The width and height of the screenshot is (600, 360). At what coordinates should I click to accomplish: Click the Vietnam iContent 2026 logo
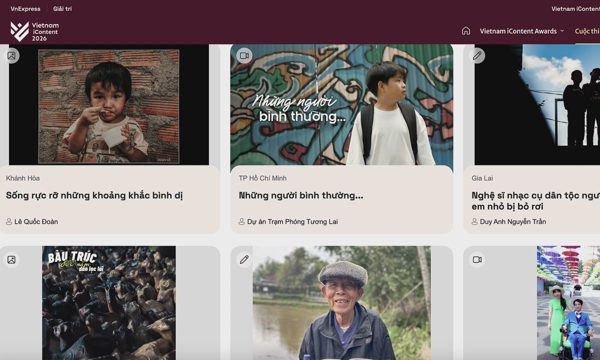pyautogui.click(x=35, y=31)
